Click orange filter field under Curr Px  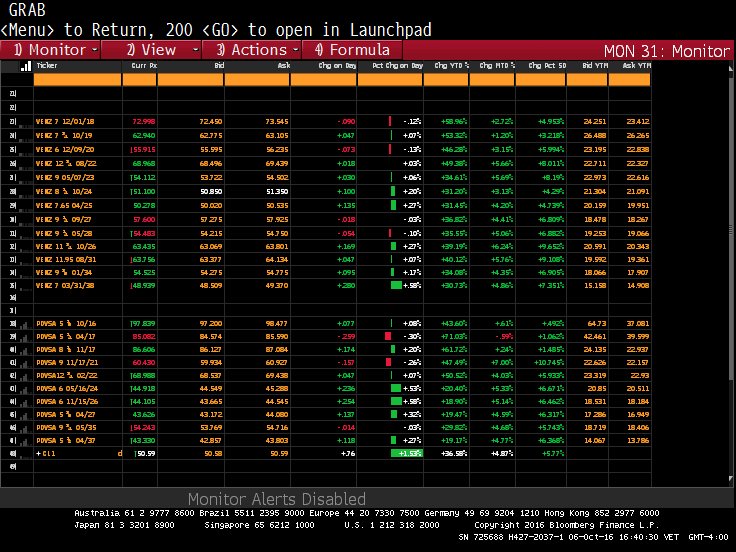[139, 79]
